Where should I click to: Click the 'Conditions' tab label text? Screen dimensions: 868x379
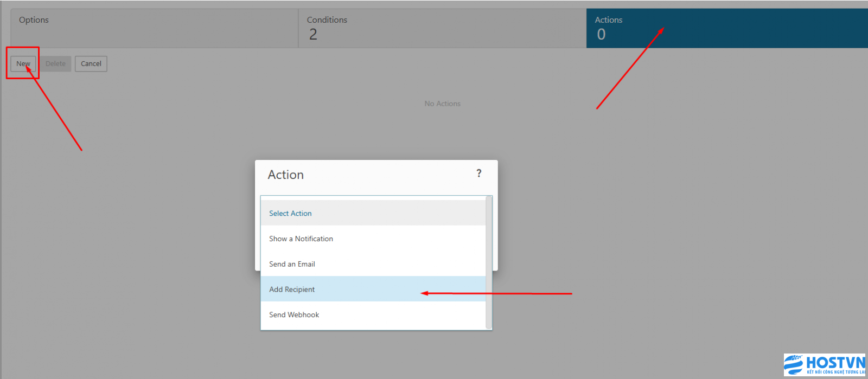click(327, 20)
